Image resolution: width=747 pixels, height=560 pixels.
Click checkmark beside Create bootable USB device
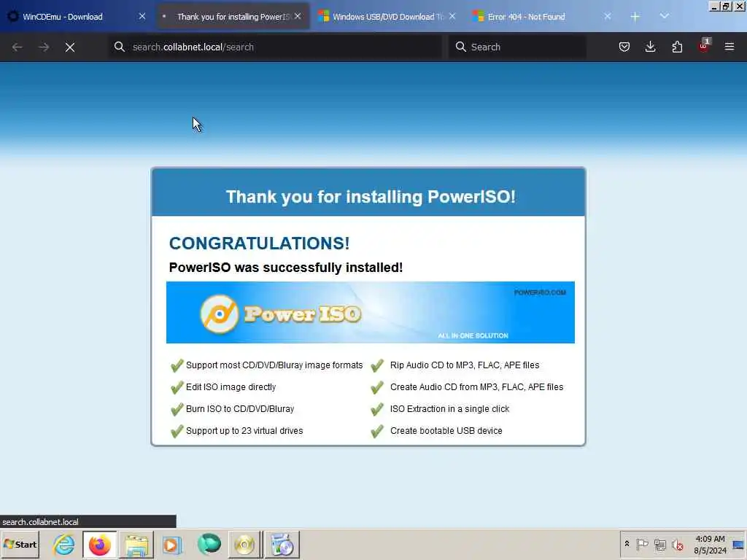pos(377,431)
